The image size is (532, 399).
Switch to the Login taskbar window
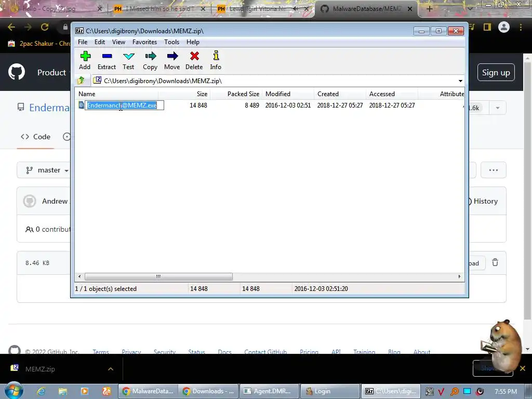pos(330,391)
